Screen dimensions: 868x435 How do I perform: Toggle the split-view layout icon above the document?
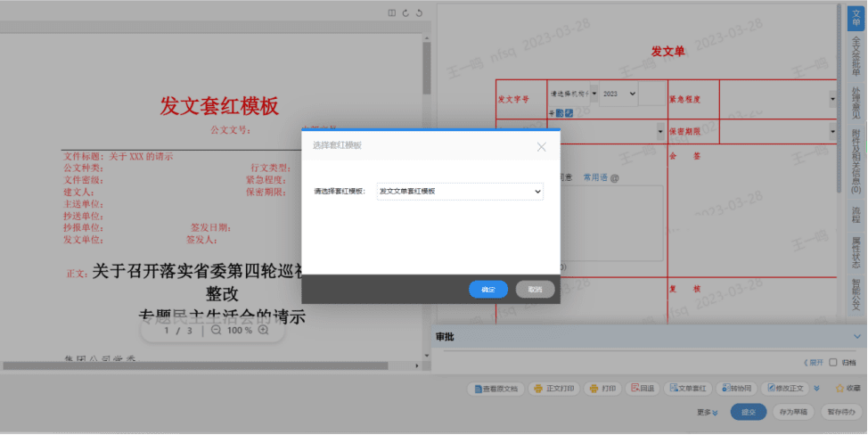point(392,12)
